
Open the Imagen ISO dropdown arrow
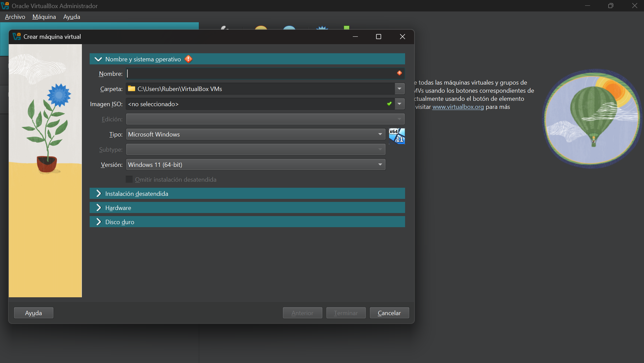pos(399,104)
